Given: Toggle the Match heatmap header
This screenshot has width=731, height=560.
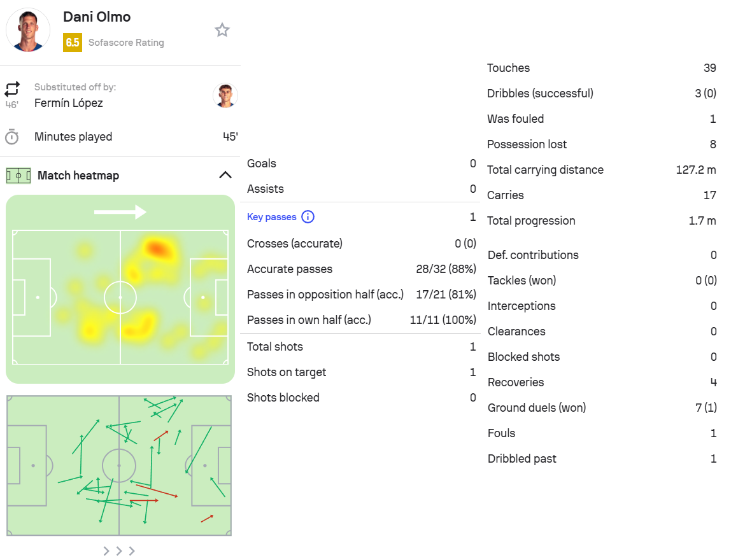Looking at the screenshot, I should pyautogui.click(x=78, y=176).
